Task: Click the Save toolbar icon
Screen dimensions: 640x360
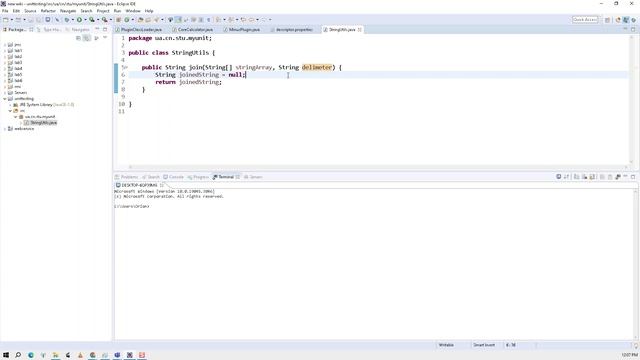Action: (x=31, y=20)
